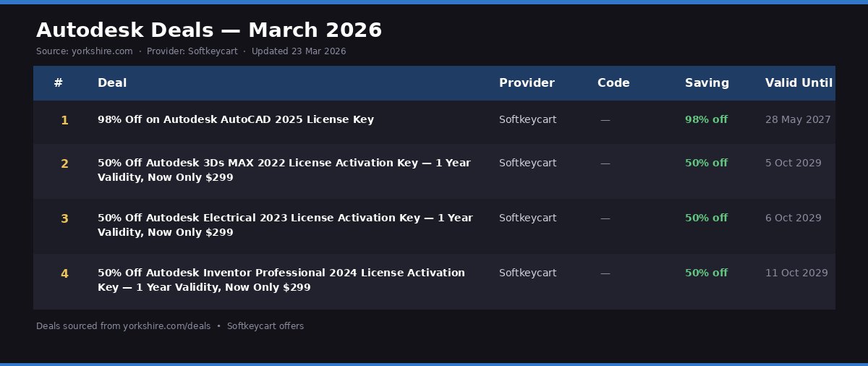Viewport: 868px width, 366px height.
Task: Click Softkeycart provider in the Inventor row
Action: click(x=527, y=273)
